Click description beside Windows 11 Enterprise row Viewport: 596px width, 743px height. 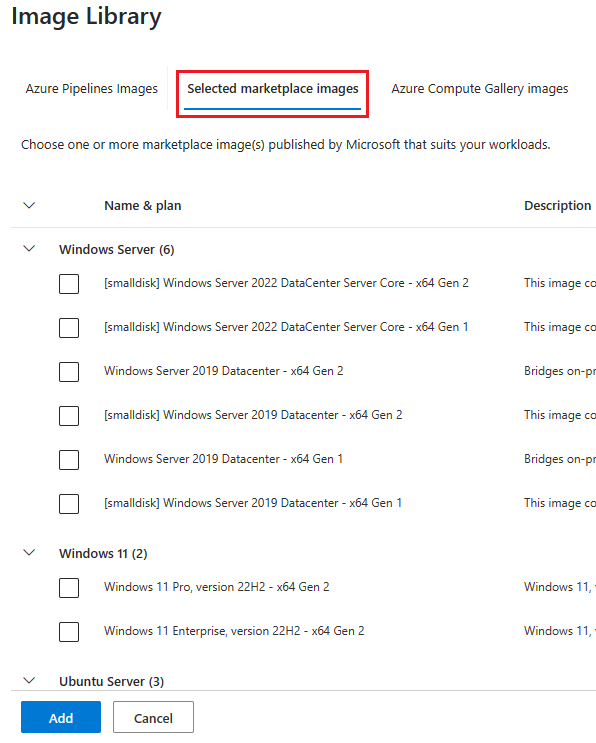coord(560,631)
